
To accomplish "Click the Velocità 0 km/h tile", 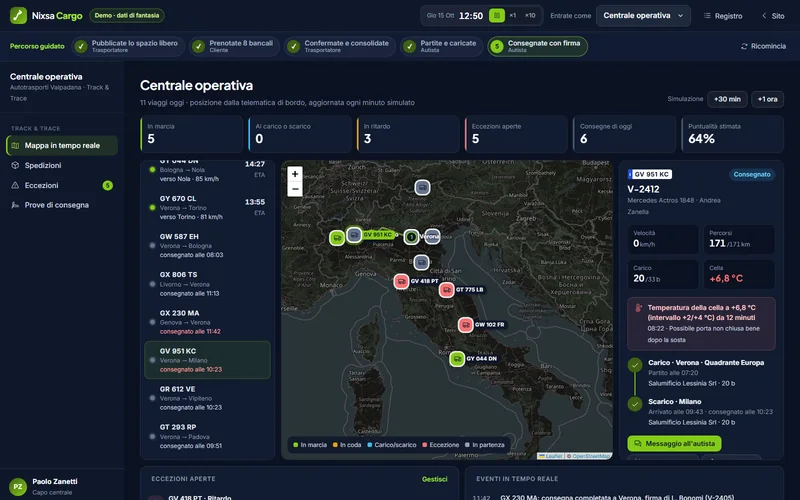I will (x=663, y=239).
